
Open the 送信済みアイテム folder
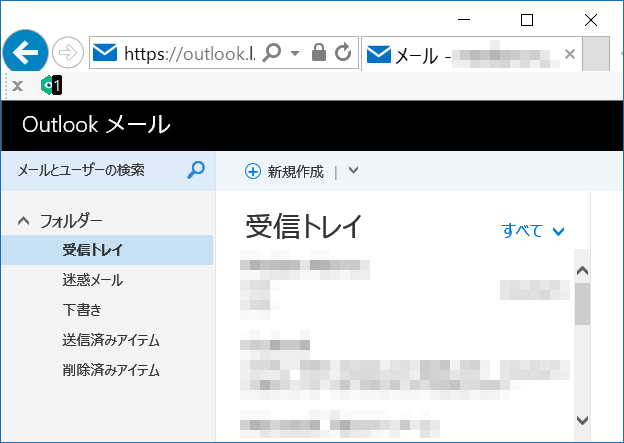(x=111, y=340)
